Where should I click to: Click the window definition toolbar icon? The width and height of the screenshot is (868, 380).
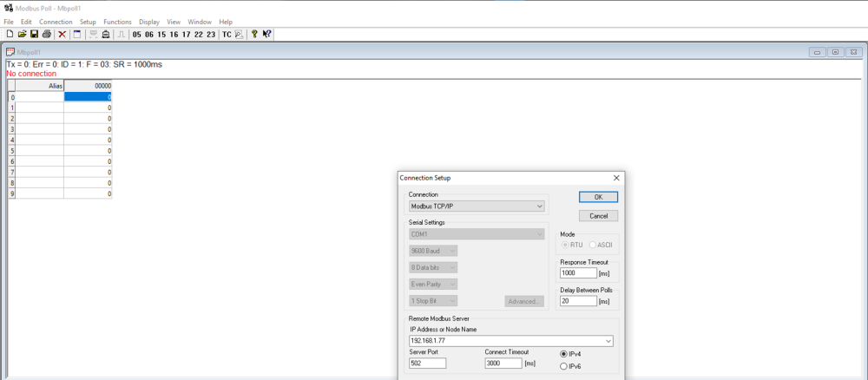point(77,35)
